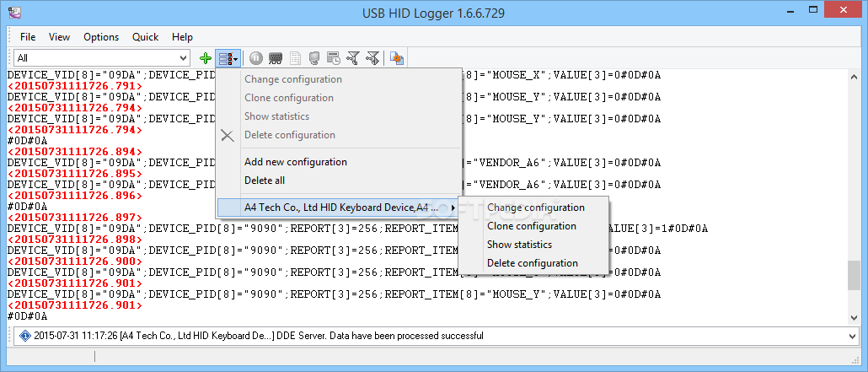868x372 pixels.
Task: Click the clock scheduler icon in toolbar
Action: click(334, 58)
